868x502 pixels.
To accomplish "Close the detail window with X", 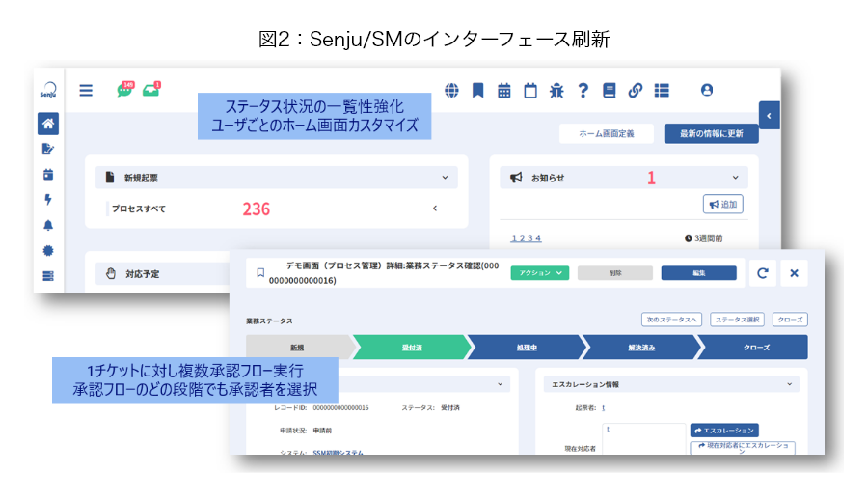I will [x=794, y=273].
